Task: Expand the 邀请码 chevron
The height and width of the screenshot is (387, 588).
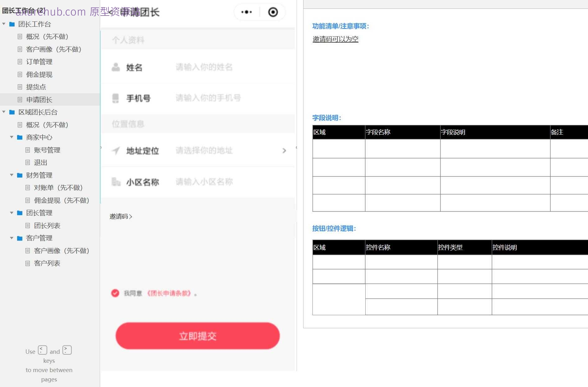Action: 131,216
